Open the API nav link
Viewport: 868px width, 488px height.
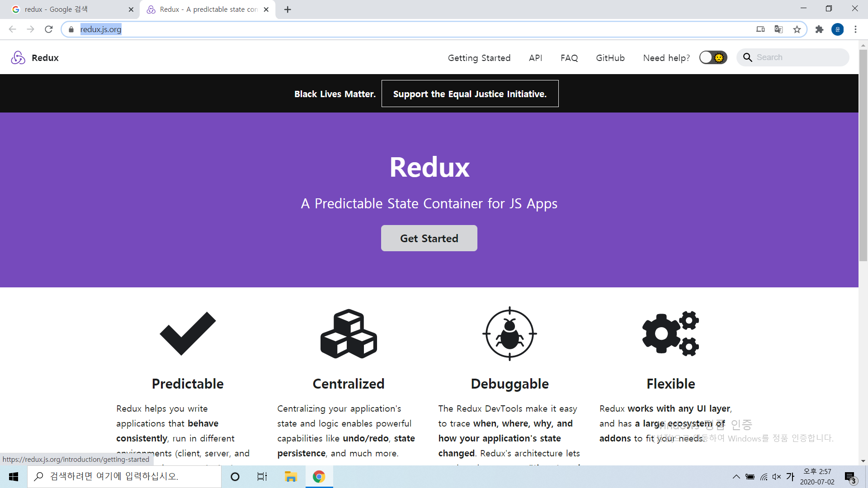point(535,58)
